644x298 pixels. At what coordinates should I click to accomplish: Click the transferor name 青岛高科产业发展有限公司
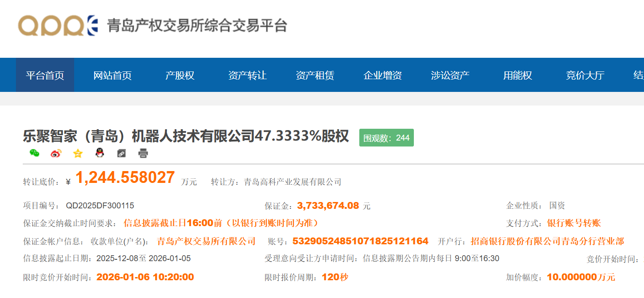click(x=292, y=182)
